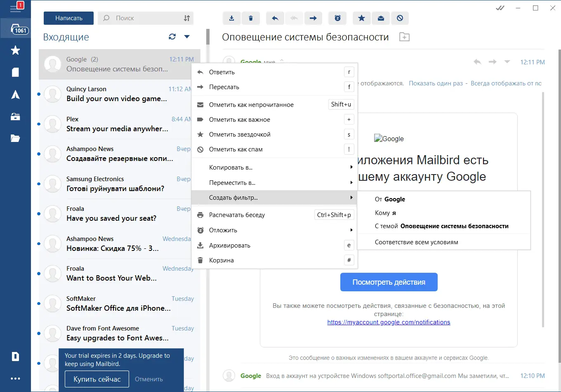Click the Написать compose button

(x=69, y=18)
